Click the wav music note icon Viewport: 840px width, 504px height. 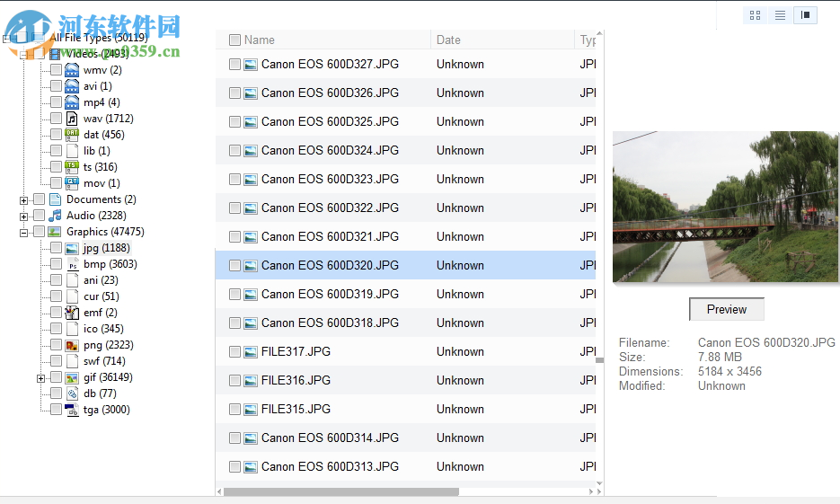click(x=72, y=119)
